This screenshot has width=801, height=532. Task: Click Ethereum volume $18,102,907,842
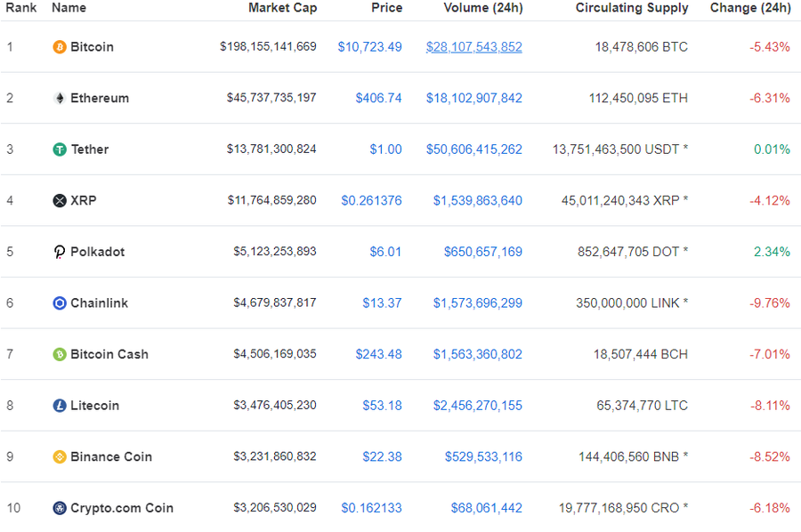pos(474,98)
